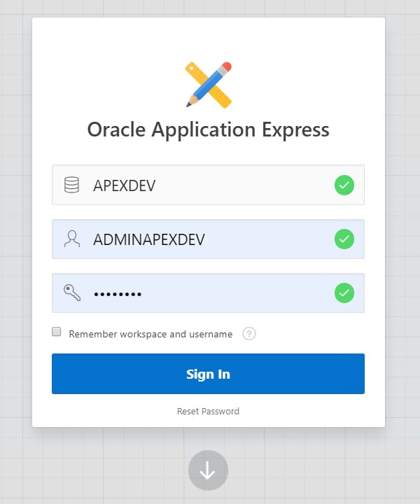Image resolution: width=420 pixels, height=504 pixels.
Task: Click the Sign In button label text
Action: 208,374
